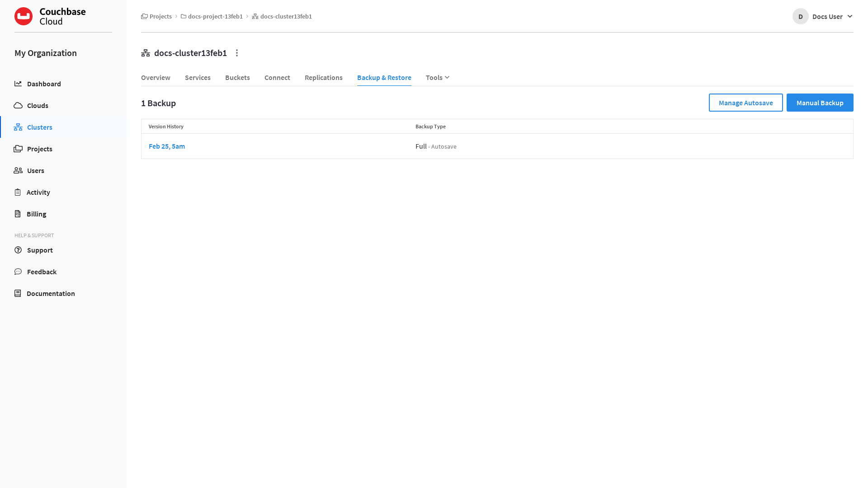The height and width of the screenshot is (488, 868).
Task: Select the Users sidebar icon
Action: tap(18, 170)
